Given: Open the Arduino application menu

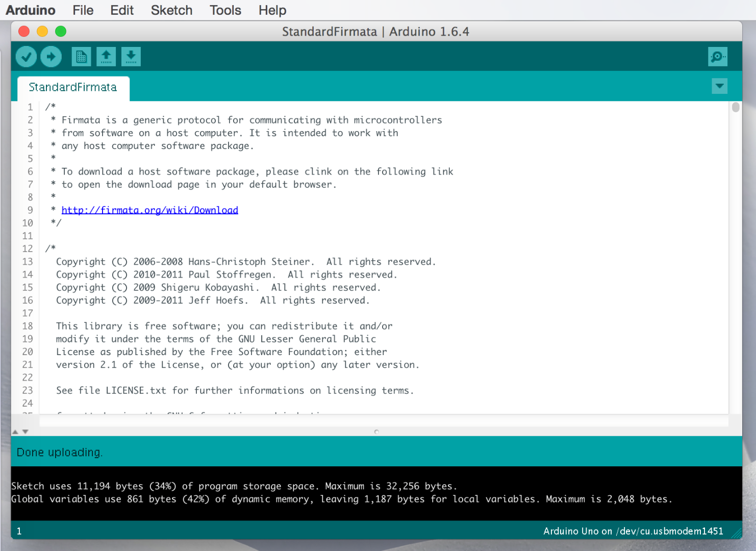Looking at the screenshot, I should tap(30, 10).
